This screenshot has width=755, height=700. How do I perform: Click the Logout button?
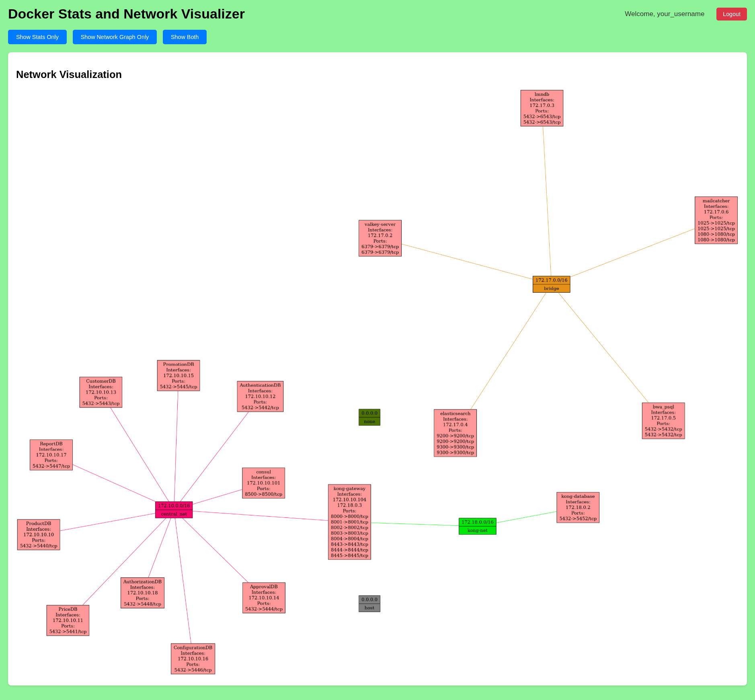point(731,14)
